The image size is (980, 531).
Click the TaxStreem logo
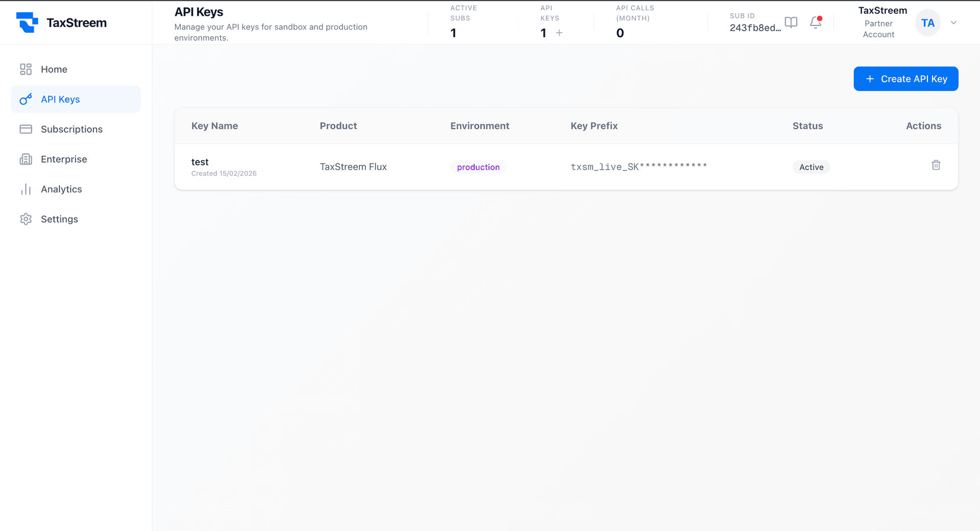(61, 22)
